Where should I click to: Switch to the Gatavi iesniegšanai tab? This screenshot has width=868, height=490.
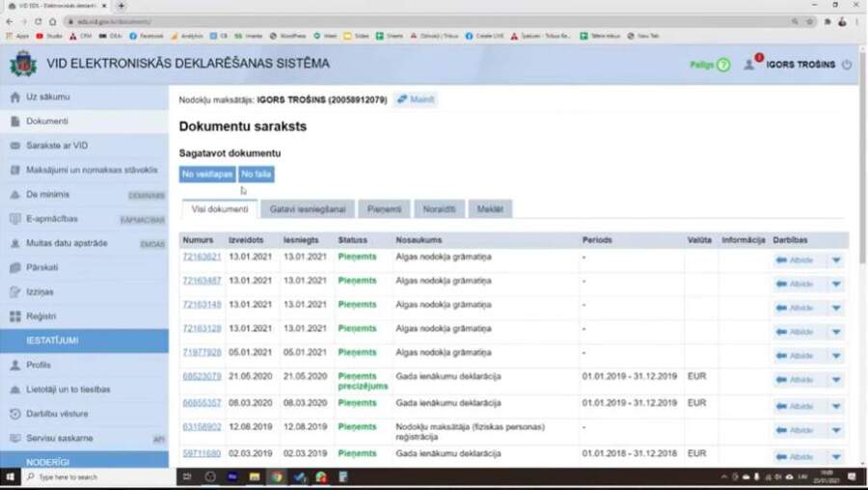coord(308,208)
